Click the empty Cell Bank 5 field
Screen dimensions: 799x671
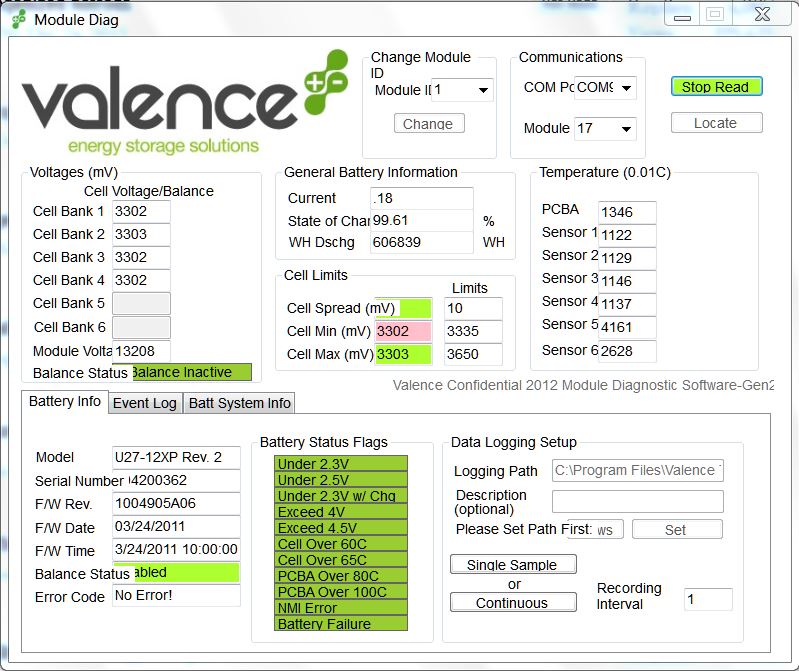click(x=141, y=303)
